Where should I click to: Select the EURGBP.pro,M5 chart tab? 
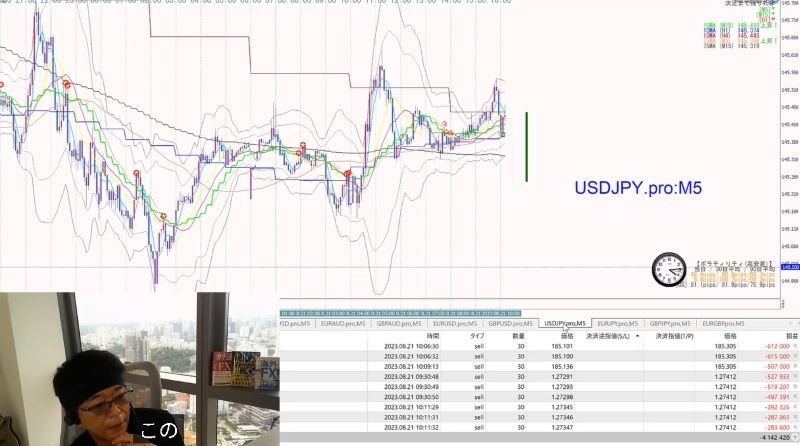coord(723,324)
